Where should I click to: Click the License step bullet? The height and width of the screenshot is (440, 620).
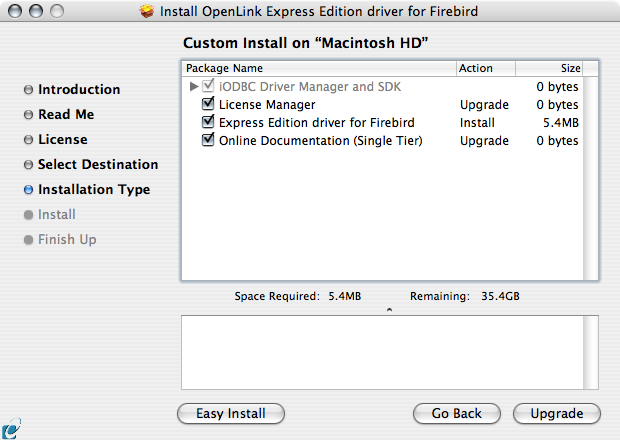pyautogui.click(x=28, y=140)
